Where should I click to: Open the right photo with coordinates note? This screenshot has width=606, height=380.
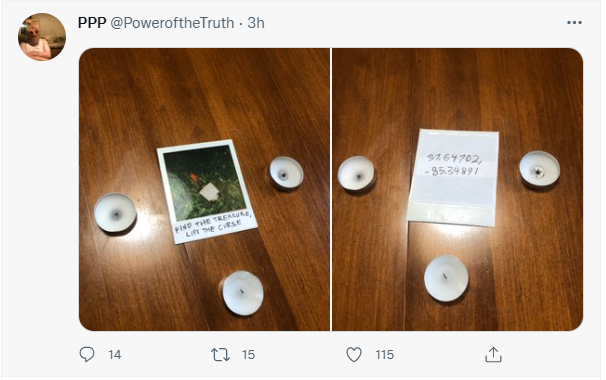(458, 189)
